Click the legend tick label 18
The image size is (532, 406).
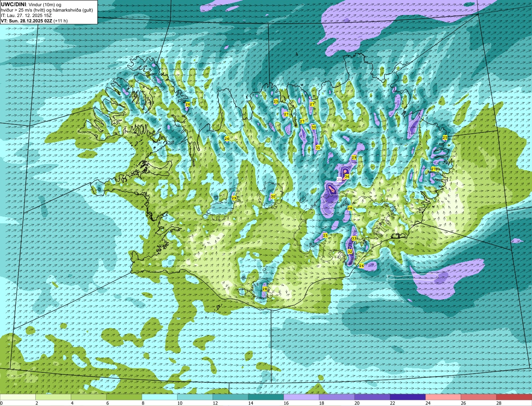click(321, 403)
